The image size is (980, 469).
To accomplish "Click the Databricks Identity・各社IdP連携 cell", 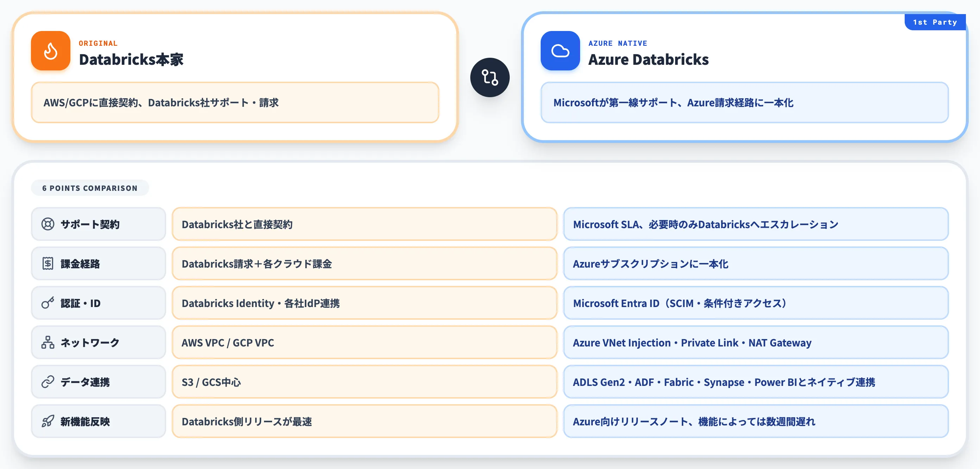I will (x=364, y=303).
